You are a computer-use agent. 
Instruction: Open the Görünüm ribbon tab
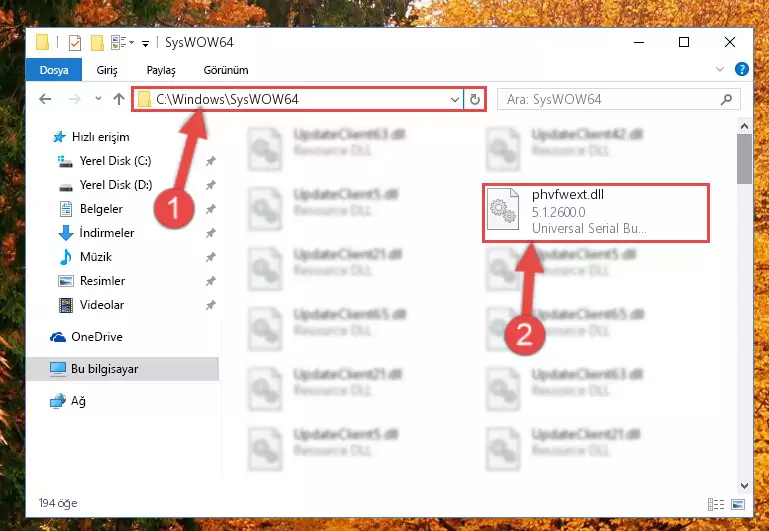pos(226,70)
